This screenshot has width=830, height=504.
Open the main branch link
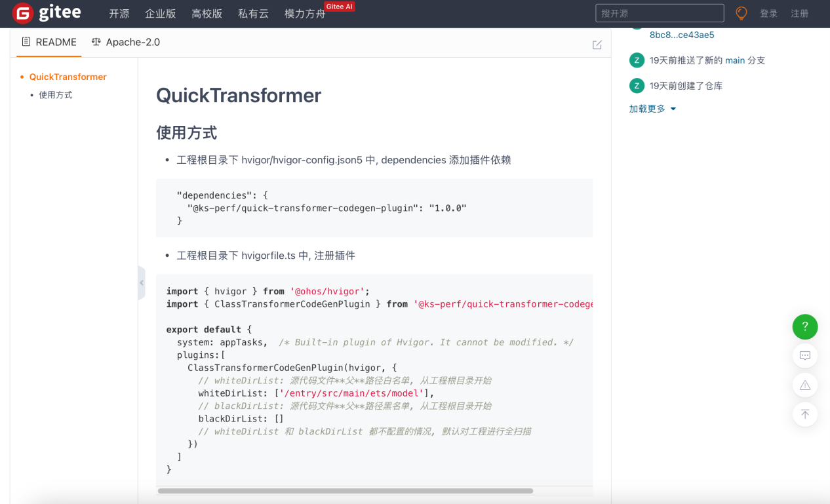(734, 60)
